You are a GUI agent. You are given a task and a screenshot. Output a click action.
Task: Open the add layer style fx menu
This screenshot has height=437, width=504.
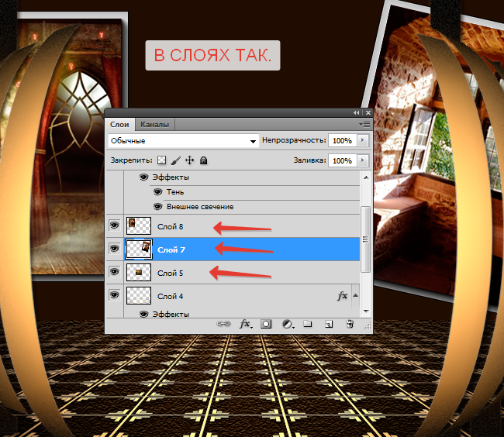click(246, 324)
